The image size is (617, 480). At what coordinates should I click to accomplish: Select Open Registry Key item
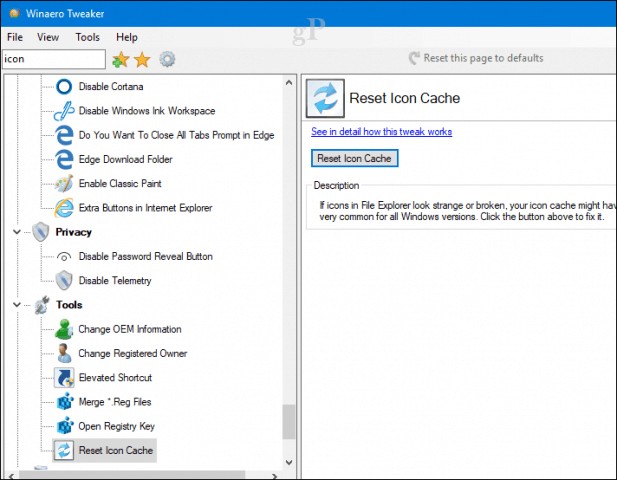(116, 426)
